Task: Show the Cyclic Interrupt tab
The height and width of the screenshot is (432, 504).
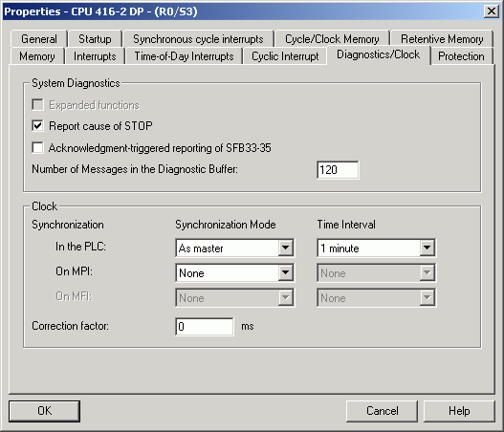Action: (285, 56)
